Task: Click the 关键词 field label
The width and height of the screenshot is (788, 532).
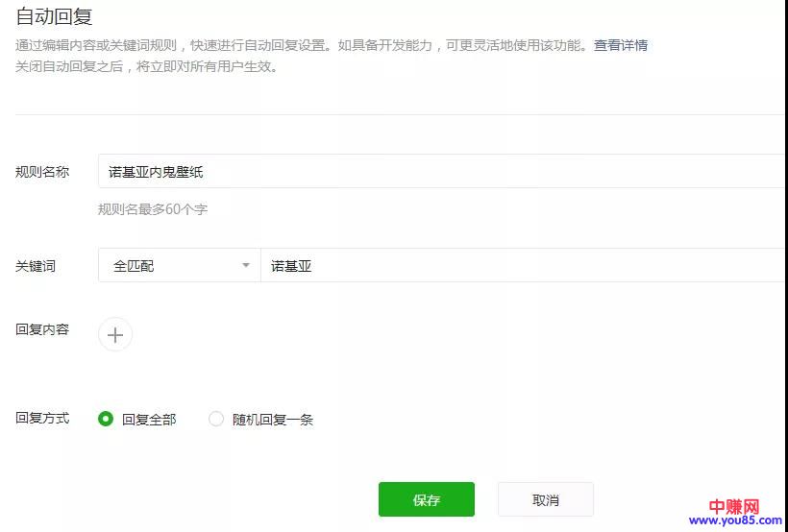Action: (x=36, y=266)
